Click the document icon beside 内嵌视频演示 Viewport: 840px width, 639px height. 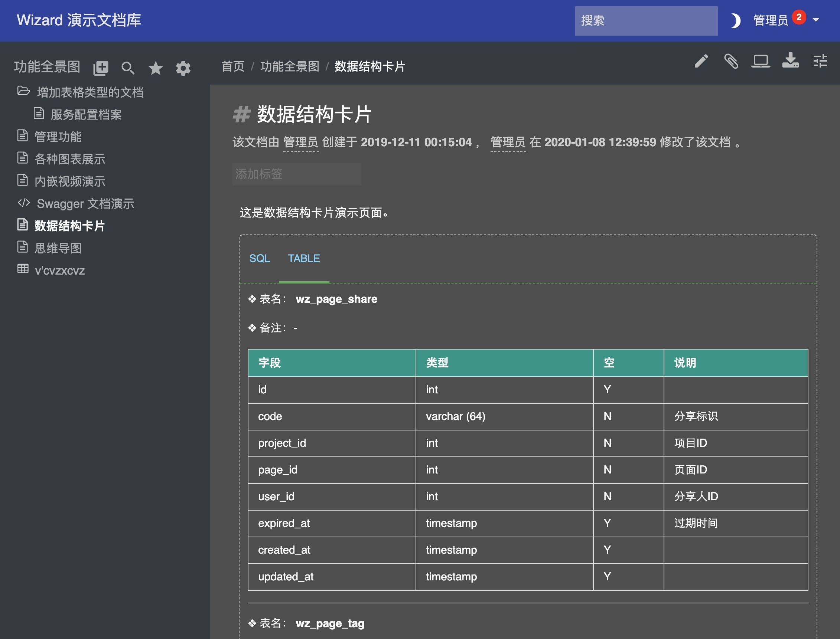click(22, 180)
